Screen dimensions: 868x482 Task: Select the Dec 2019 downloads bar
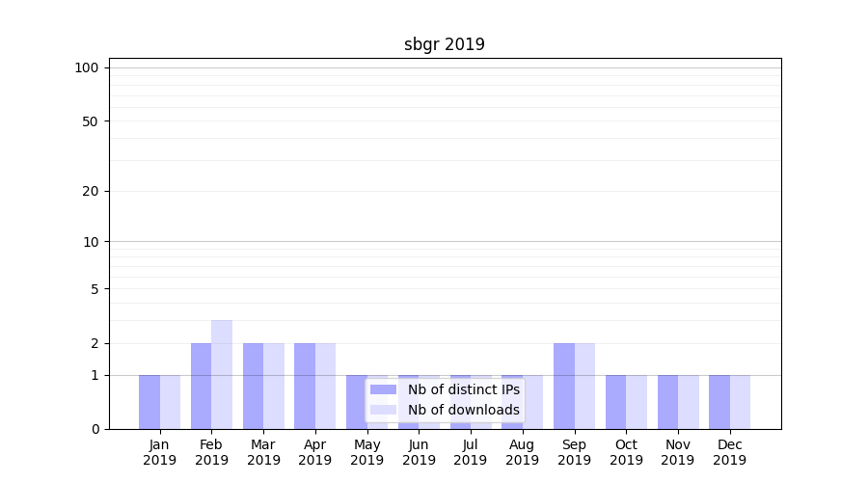740,402
